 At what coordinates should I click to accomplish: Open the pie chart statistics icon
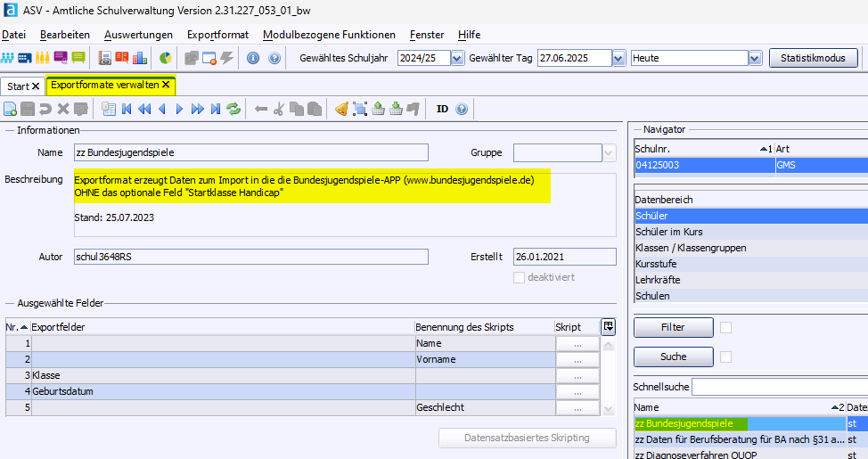166,58
